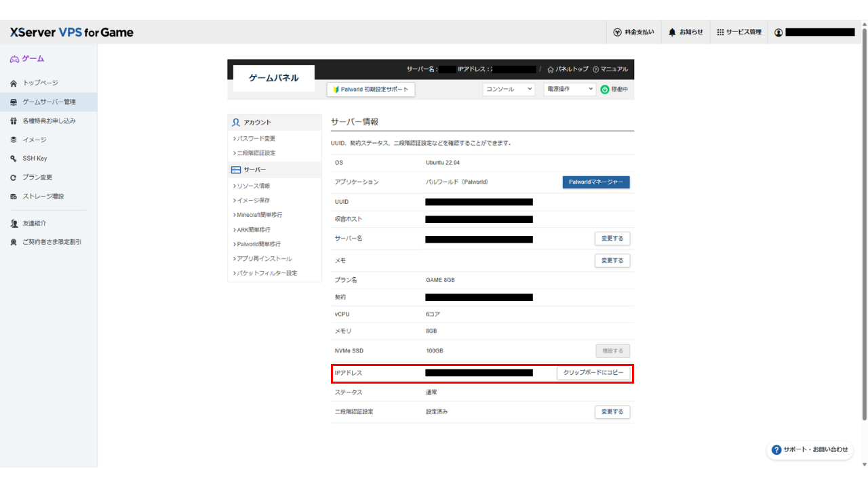Open ストレージ増設 menu item

click(48, 197)
